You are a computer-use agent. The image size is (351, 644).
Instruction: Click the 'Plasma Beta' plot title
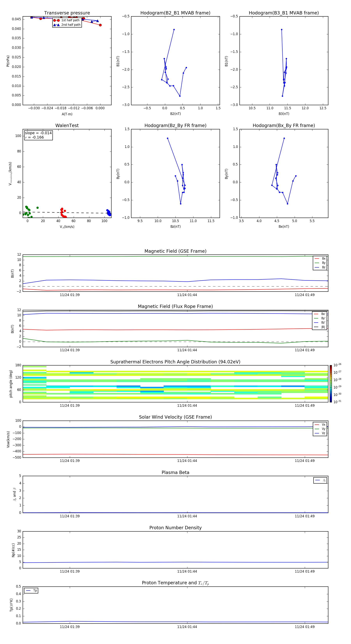175,473
